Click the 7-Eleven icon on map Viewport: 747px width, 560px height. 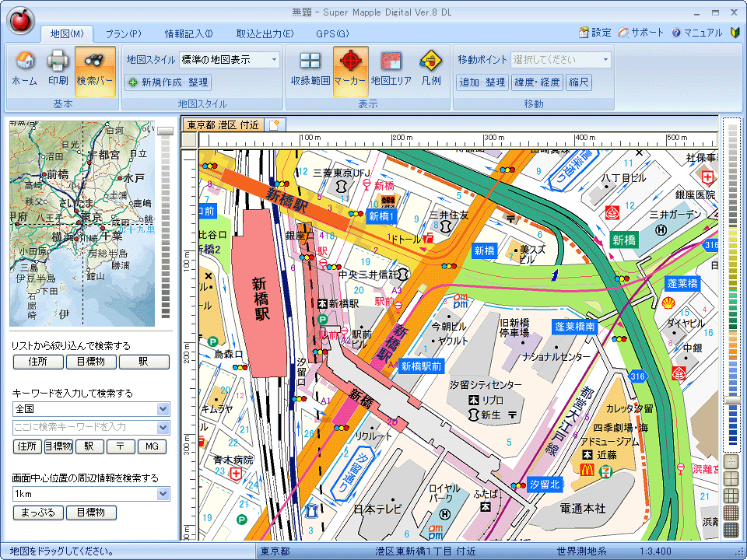point(606,472)
